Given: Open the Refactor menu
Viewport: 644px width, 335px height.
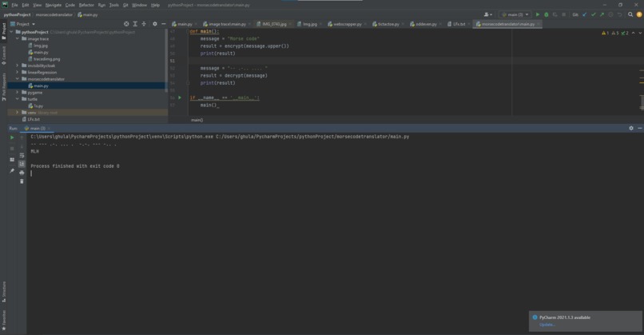Looking at the screenshot, I should pyautogui.click(x=86, y=5).
